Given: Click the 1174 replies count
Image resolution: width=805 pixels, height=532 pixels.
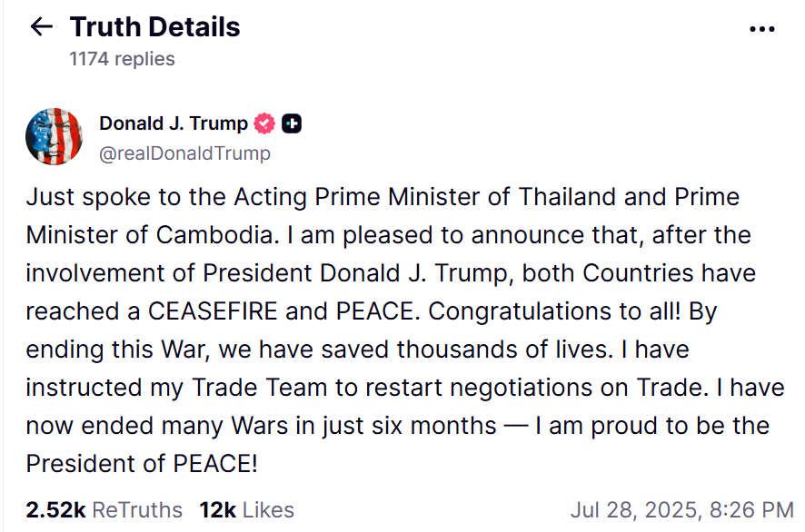Looking at the screenshot, I should click(122, 59).
